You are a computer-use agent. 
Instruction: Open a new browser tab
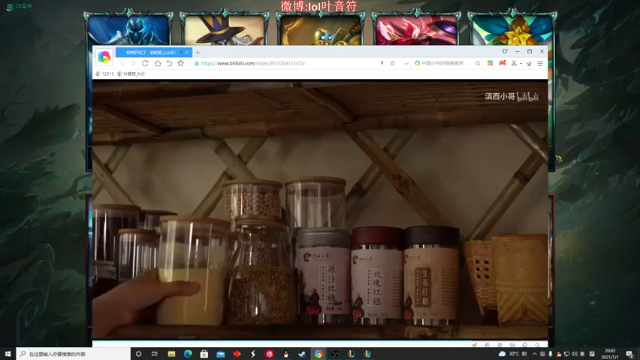[x=198, y=52]
